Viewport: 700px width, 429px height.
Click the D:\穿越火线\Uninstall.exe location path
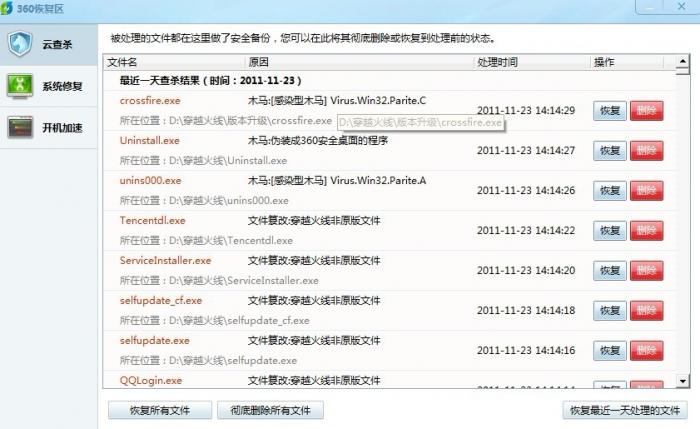point(228,161)
